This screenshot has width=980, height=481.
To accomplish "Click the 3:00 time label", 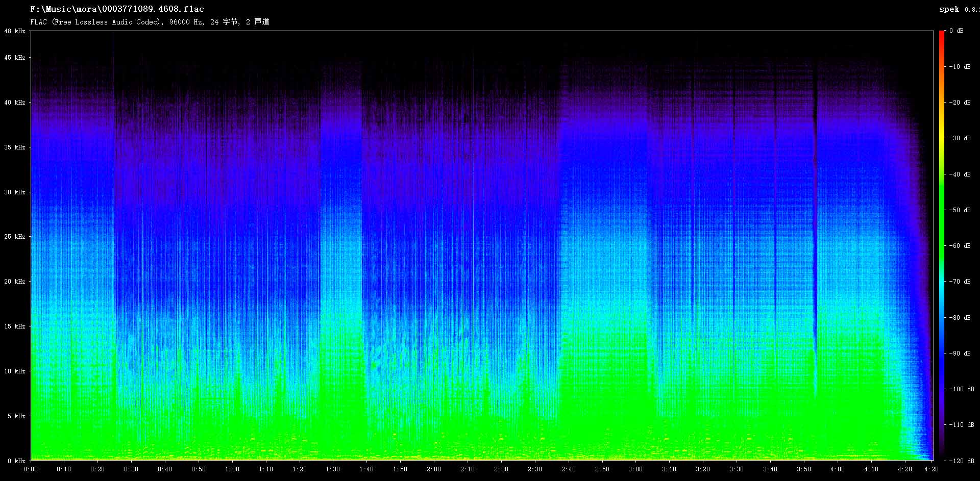I will tap(635, 469).
